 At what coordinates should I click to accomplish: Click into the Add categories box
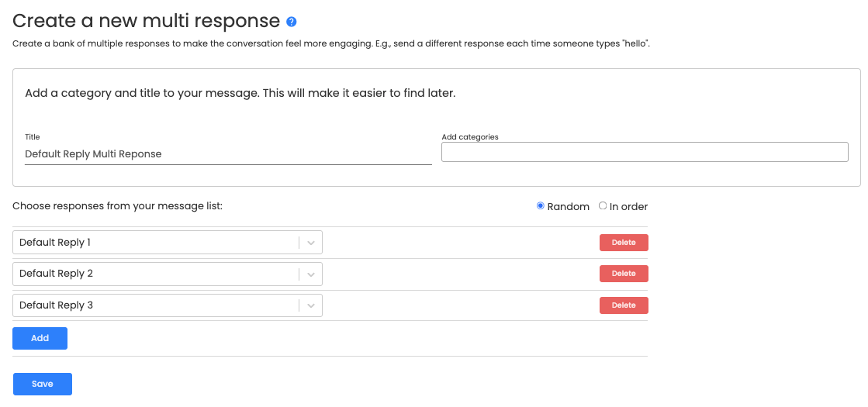pyautogui.click(x=645, y=152)
